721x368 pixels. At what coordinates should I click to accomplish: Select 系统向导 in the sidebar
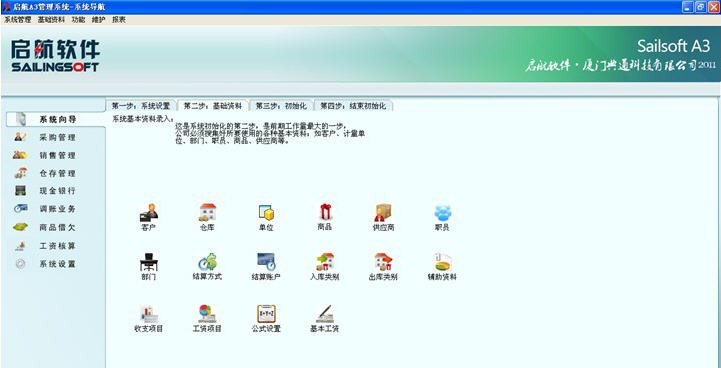[x=56, y=120]
